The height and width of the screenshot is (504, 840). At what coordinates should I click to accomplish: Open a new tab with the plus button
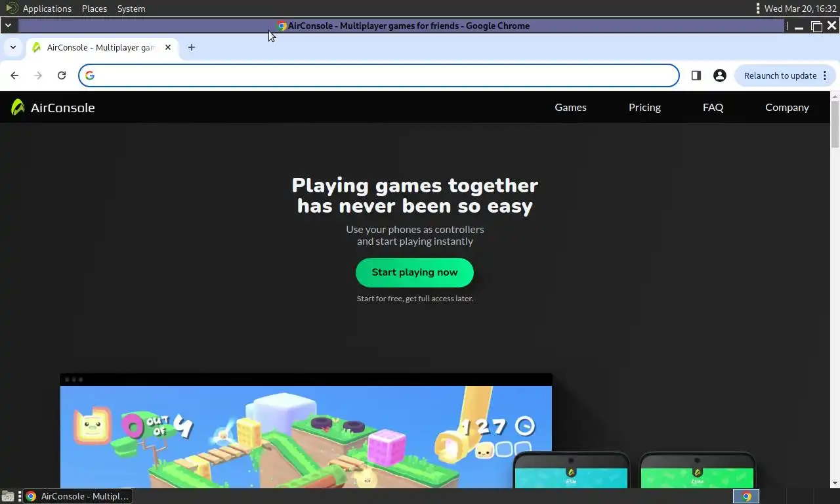pyautogui.click(x=192, y=47)
